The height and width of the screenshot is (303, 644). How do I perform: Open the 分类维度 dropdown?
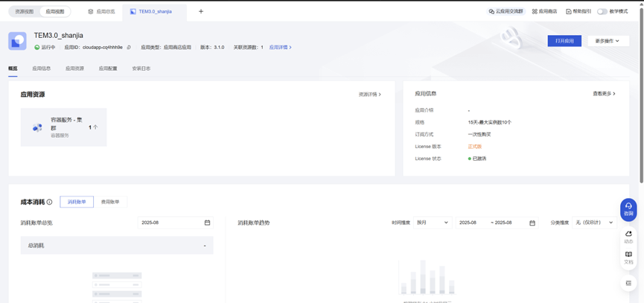[x=593, y=223]
